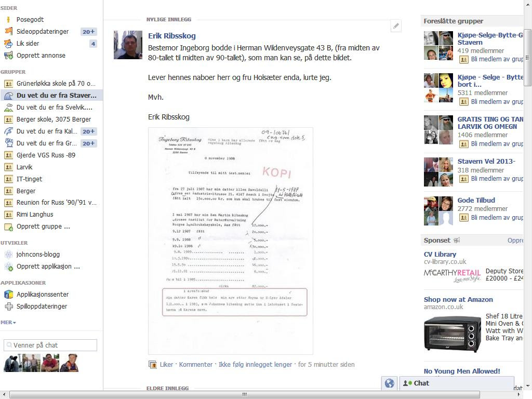532x399 pixels.
Task: Click the mini oven ad image
Action: [453, 334]
